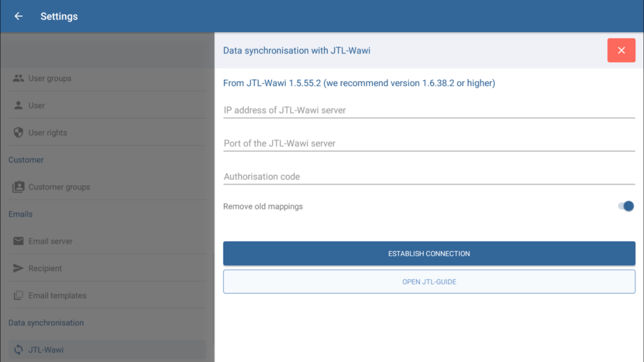Screen dimensions: 644x362
Task: Go to Email templates settings
Action: (57, 295)
